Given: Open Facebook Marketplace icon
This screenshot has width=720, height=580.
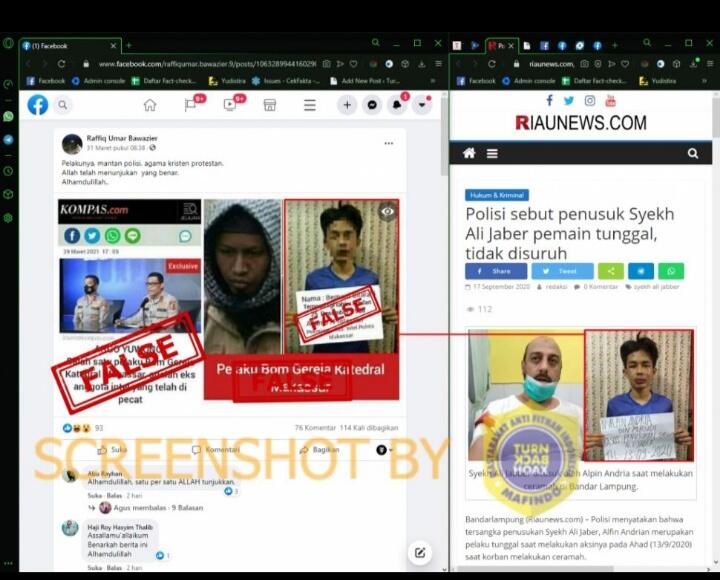Looking at the screenshot, I should [270, 105].
